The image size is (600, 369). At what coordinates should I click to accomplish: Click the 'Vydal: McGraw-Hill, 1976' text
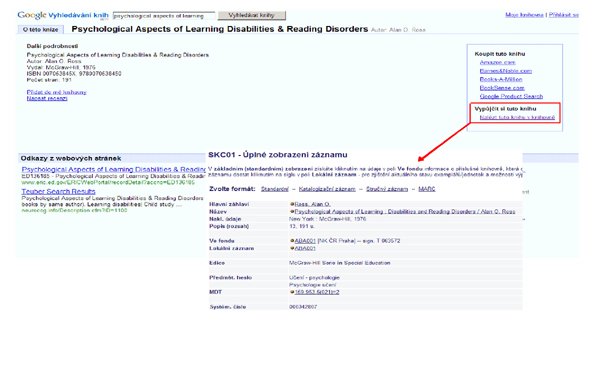click(x=61, y=67)
